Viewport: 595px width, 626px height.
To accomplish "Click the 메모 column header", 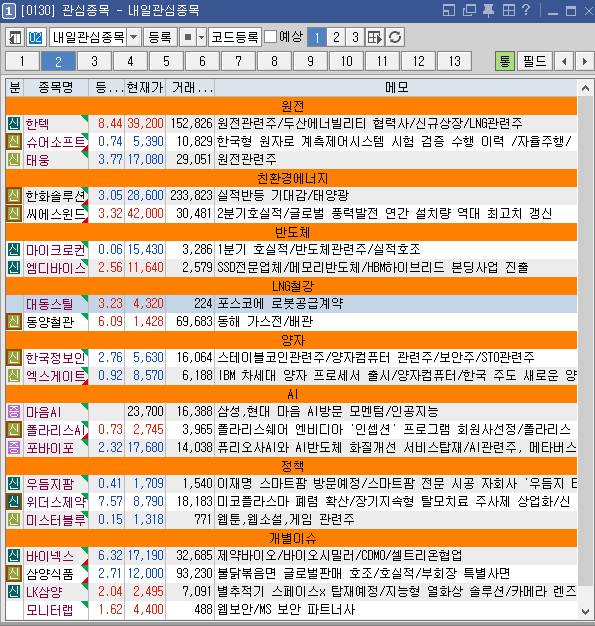I will (396, 87).
